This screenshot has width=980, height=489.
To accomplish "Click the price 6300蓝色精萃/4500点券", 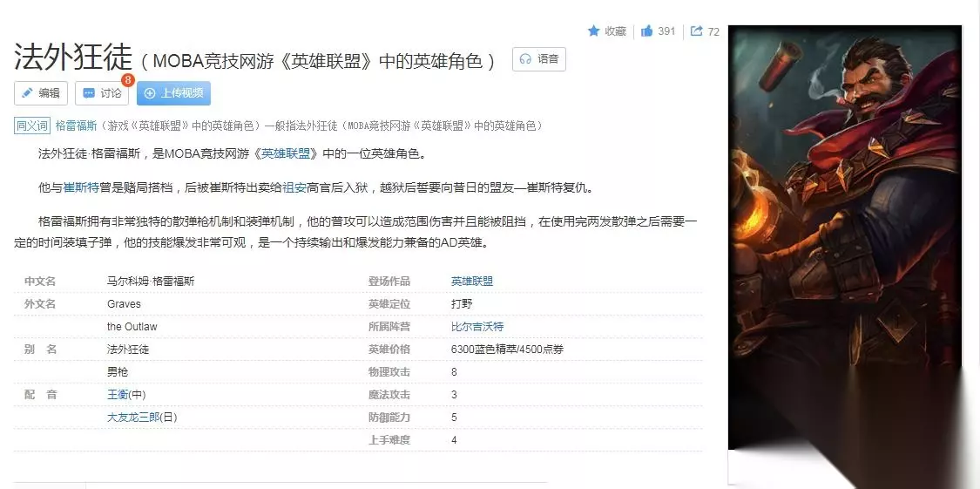I will pyautogui.click(x=507, y=349).
